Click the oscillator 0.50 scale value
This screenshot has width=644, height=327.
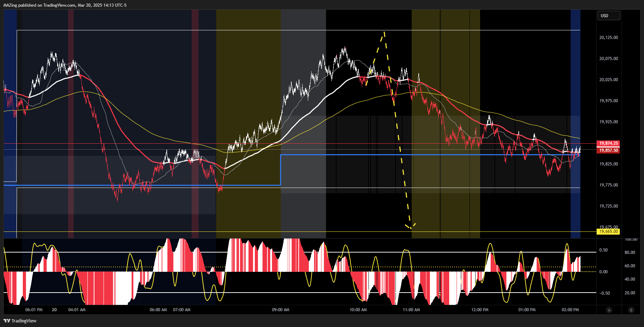(x=603, y=250)
